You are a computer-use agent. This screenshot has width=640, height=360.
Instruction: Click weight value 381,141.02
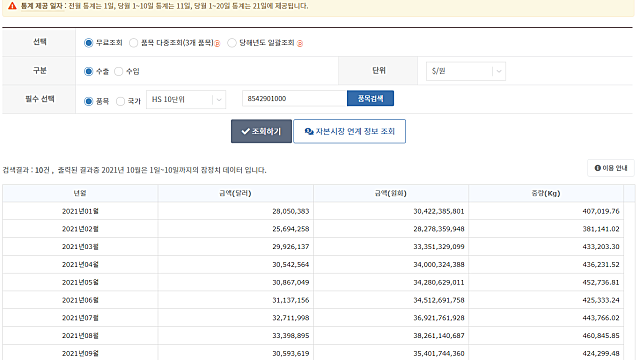click(x=601, y=229)
